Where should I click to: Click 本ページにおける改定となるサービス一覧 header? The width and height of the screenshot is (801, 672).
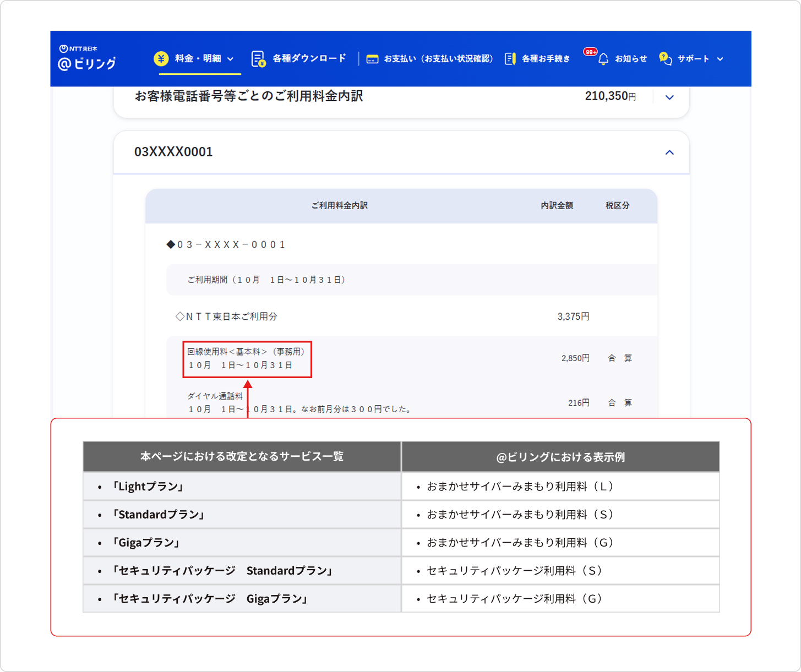coord(242,456)
